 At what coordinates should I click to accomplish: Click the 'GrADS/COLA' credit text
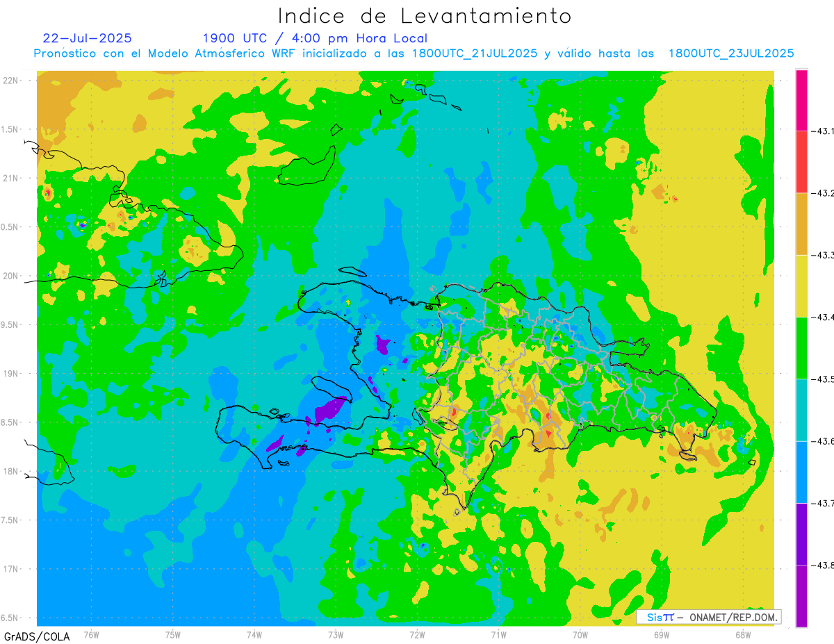[37, 636]
